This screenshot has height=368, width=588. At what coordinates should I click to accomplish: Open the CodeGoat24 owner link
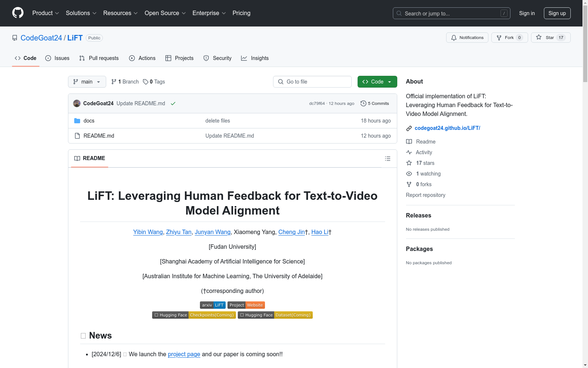click(x=41, y=38)
